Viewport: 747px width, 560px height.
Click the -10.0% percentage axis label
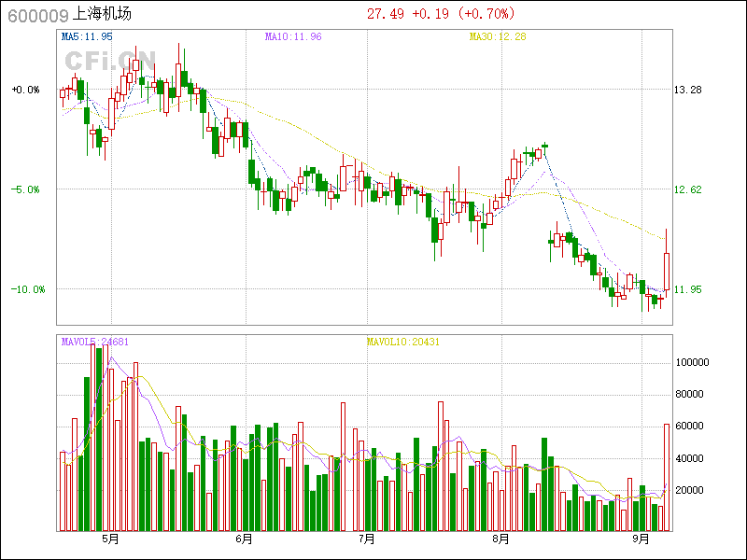[27, 289]
